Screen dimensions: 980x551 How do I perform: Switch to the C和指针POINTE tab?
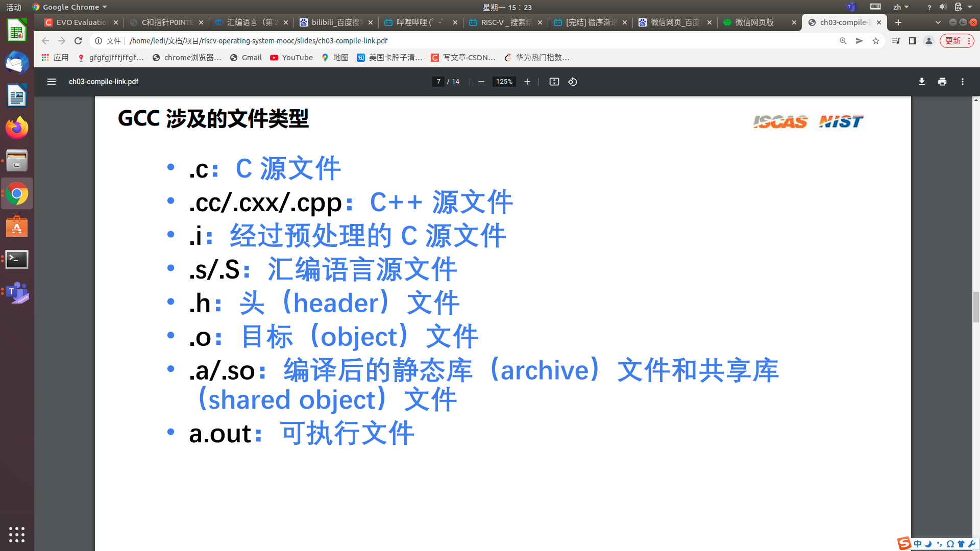coord(167,22)
